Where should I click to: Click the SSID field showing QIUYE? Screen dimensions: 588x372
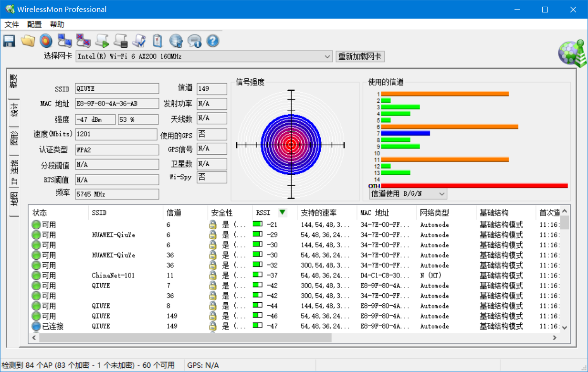point(117,88)
